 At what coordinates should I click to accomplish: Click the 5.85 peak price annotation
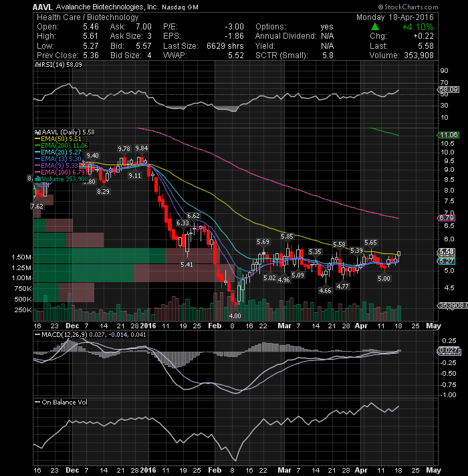tap(287, 237)
